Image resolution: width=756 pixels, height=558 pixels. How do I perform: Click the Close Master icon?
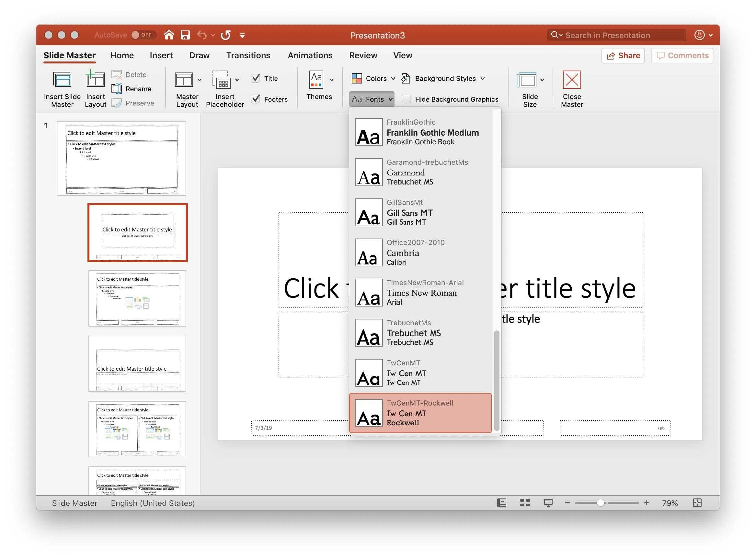tap(571, 80)
